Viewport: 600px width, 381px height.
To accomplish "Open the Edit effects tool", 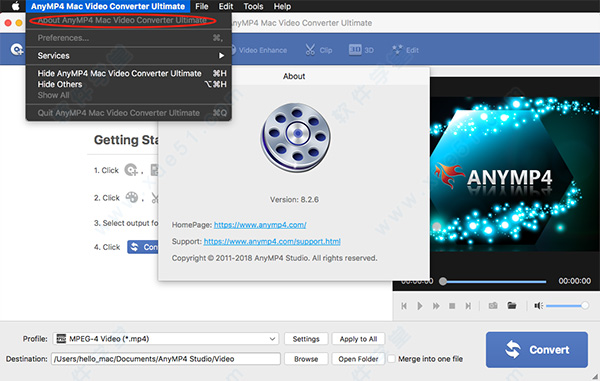I will [x=406, y=50].
